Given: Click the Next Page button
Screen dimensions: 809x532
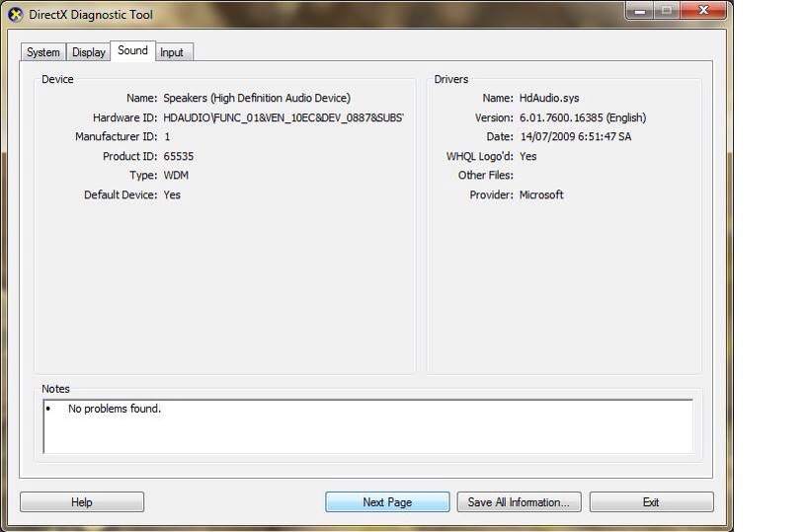Looking at the screenshot, I should (387, 502).
